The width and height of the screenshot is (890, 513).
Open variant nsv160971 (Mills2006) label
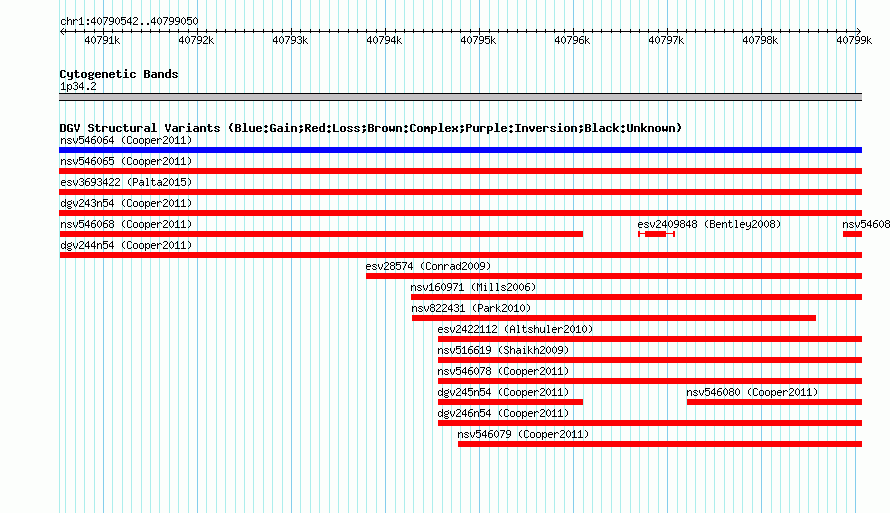pyautogui.click(x=473, y=287)
